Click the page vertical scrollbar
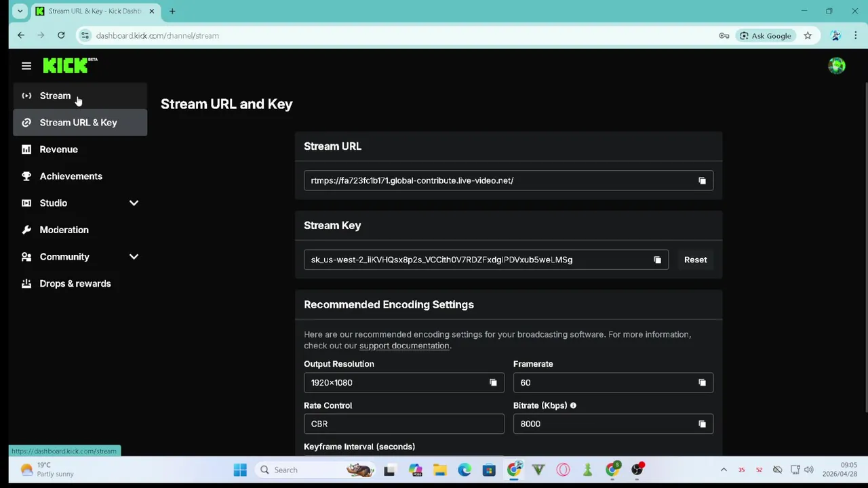Screen dimensions: 868x488 pos(865,247)
